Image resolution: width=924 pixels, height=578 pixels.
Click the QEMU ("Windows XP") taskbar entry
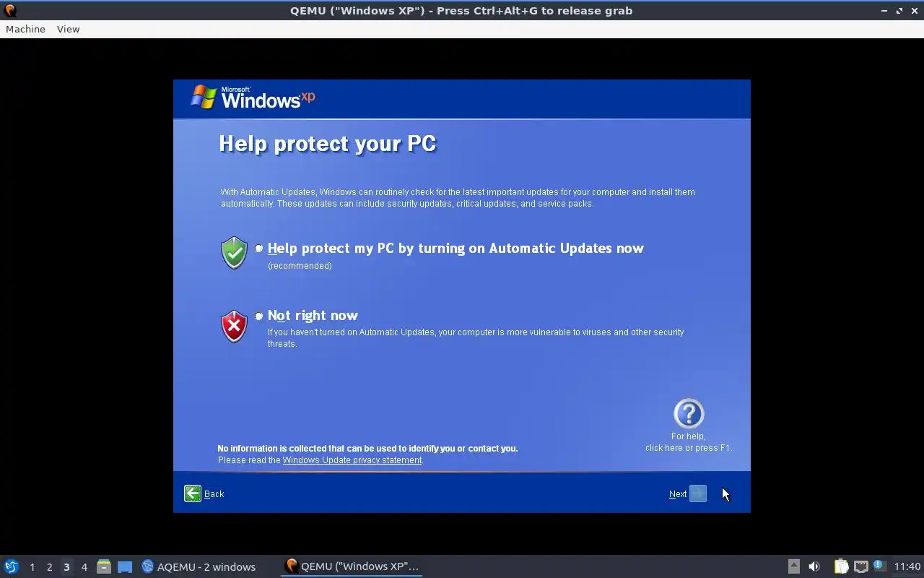(x=352, y=566)
